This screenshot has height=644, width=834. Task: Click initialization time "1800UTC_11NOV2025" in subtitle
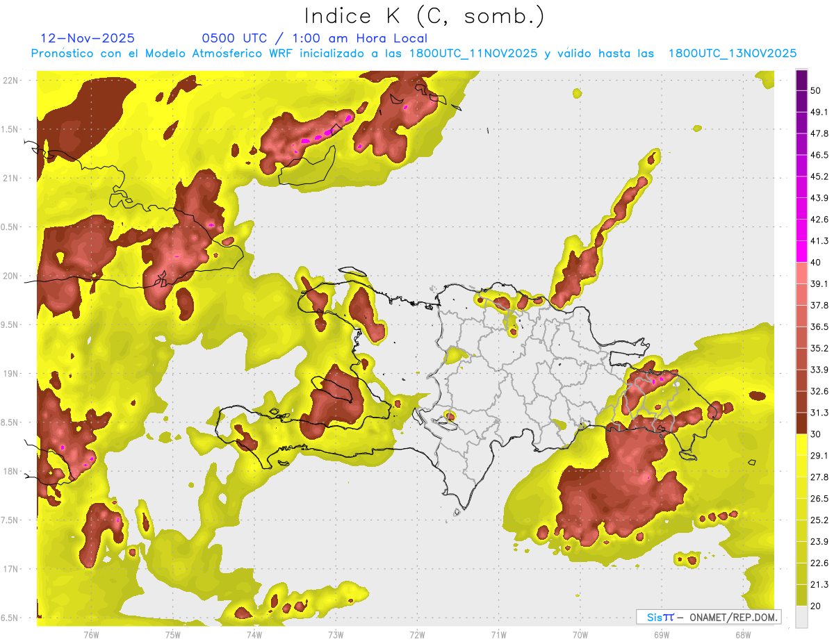(474, 53)
